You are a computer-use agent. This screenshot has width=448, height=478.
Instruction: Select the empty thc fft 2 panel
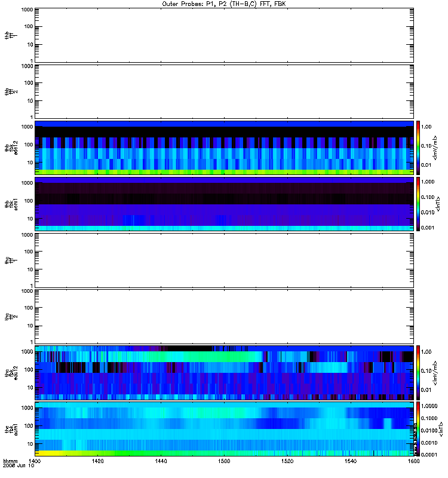coord(224,317)
